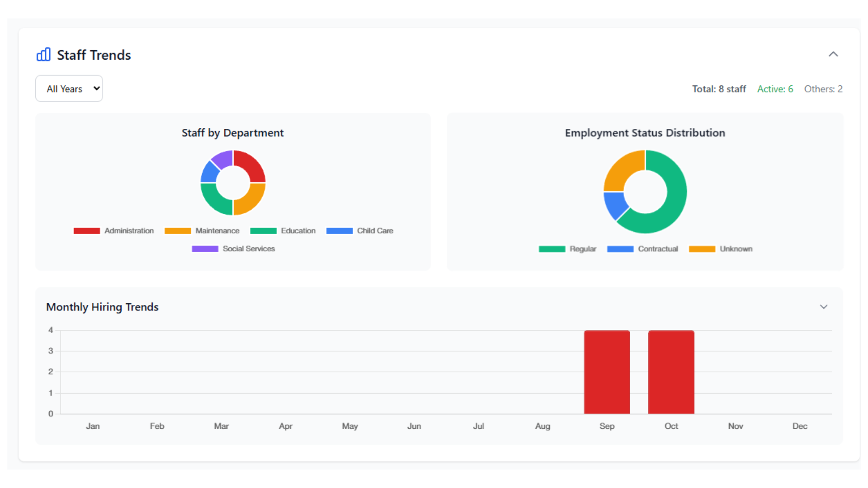Collapse the Staff Trends section with top chevron
Image resolution: width=868 pixels, height=488 pixels.
(x=834, y=54)
